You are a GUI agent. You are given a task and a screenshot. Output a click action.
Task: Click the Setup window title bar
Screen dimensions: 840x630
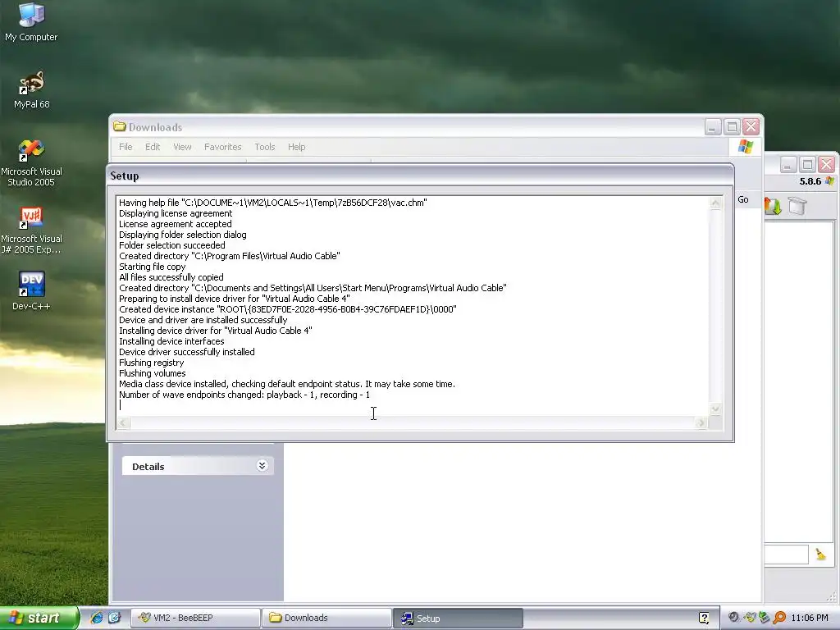[420, 176]
